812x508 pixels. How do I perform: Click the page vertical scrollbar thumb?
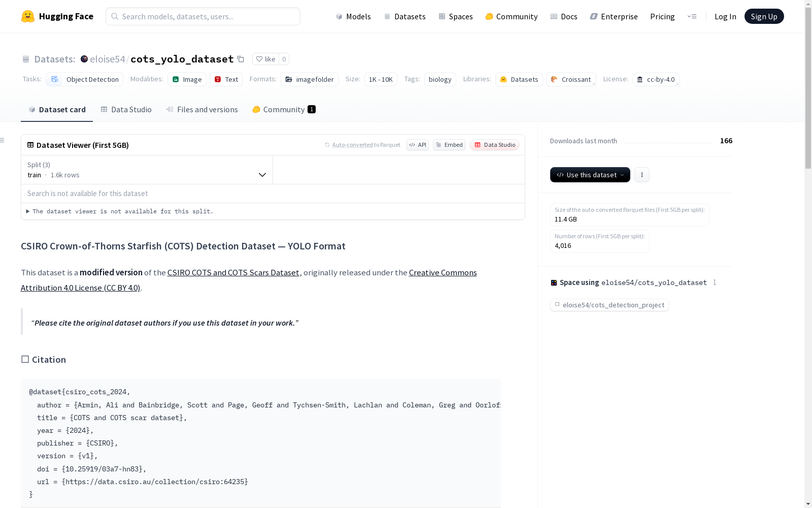point(808,88)
